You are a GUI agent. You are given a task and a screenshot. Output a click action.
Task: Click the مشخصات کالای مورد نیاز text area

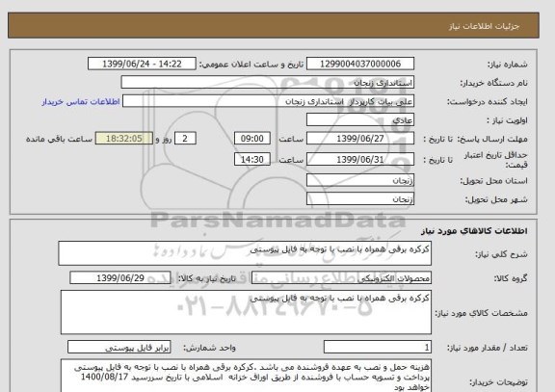coord(246,312)
